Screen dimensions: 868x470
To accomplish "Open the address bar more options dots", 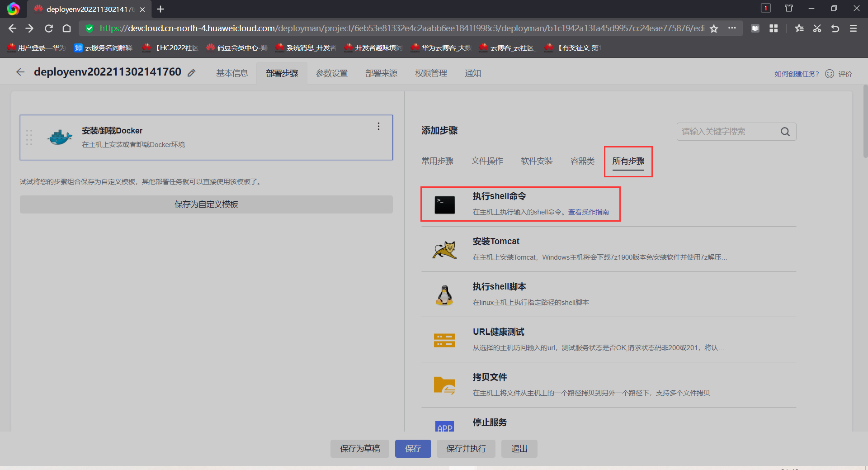I will click(732, 28).
